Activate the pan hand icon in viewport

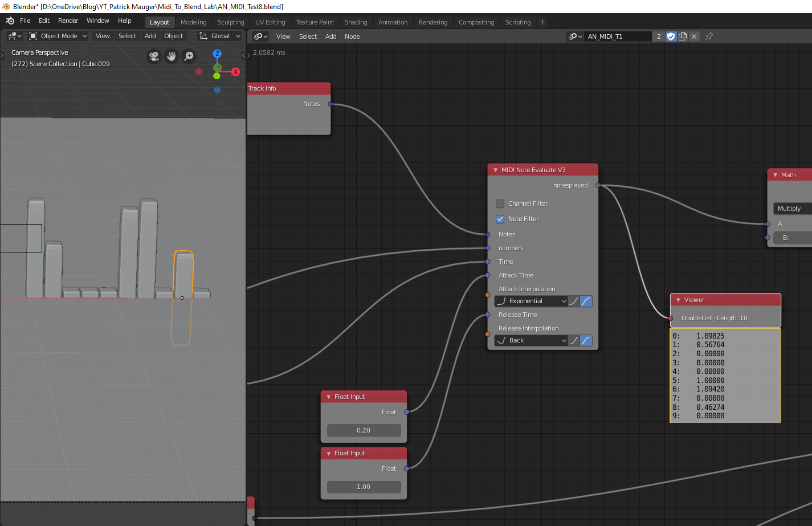[x=171, y=56]
